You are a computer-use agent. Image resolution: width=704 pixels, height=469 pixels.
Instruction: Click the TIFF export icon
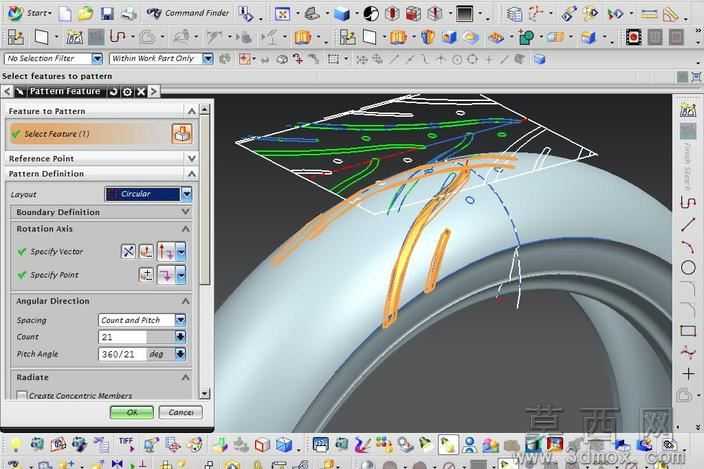[127, 444]
